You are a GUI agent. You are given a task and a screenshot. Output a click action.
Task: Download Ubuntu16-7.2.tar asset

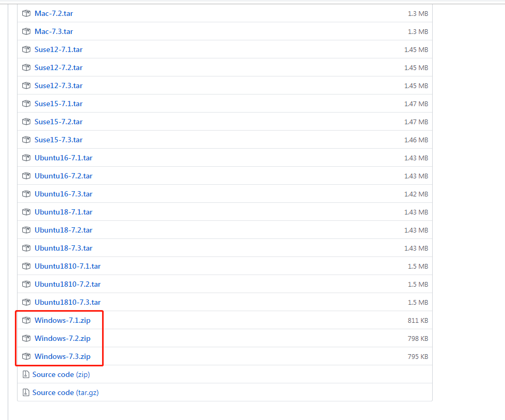coord(63,176)
